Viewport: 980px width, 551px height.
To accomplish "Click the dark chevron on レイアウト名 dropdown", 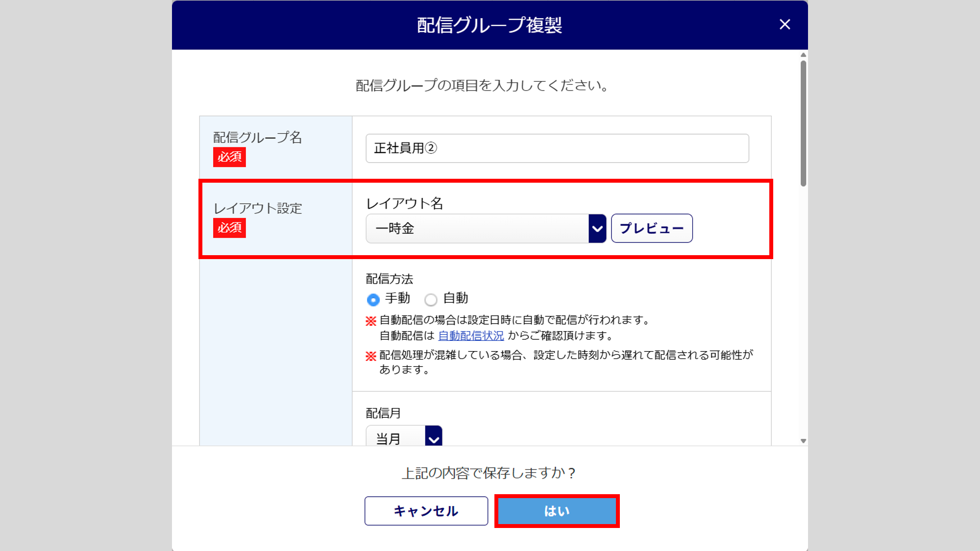I will tap(597, 228).
